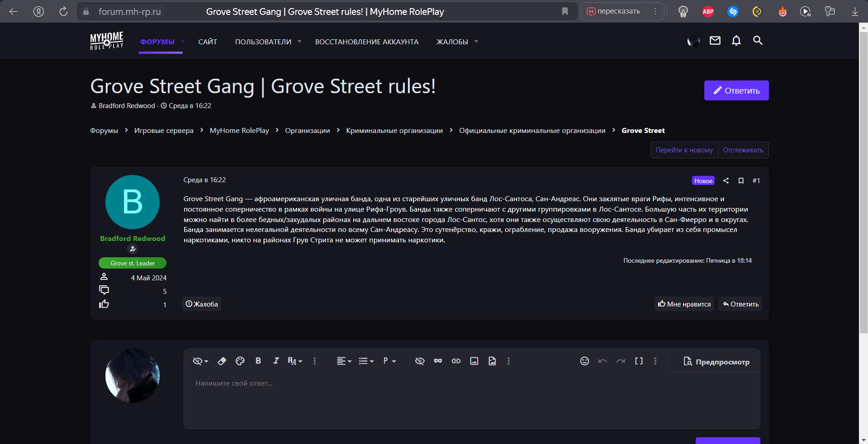Toggle bold formatting in editor

click(258, 361)
